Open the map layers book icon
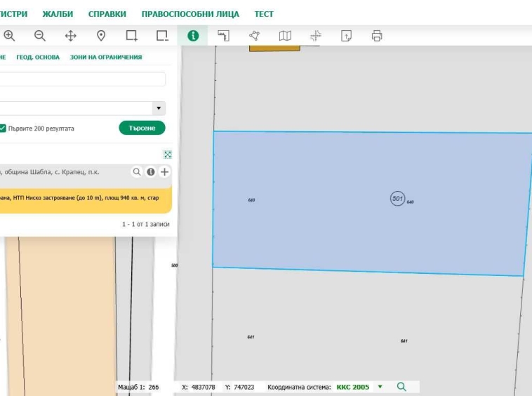 pos(285,36)
